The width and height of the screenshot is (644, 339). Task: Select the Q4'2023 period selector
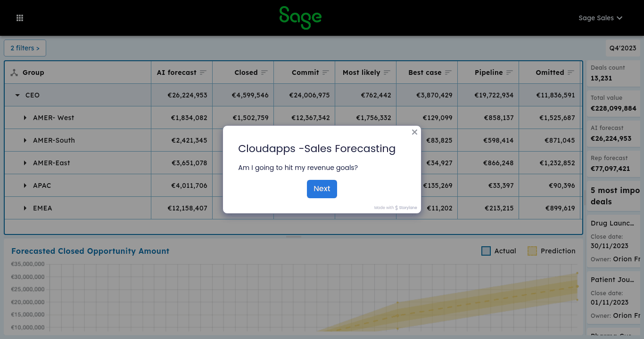pos(623,48)
